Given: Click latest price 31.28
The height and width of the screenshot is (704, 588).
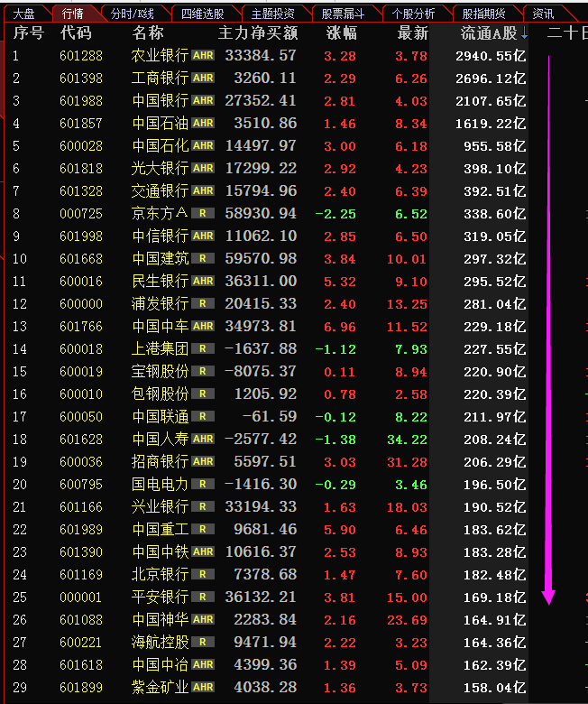Looking at the screenshot, I should point(408,461).
